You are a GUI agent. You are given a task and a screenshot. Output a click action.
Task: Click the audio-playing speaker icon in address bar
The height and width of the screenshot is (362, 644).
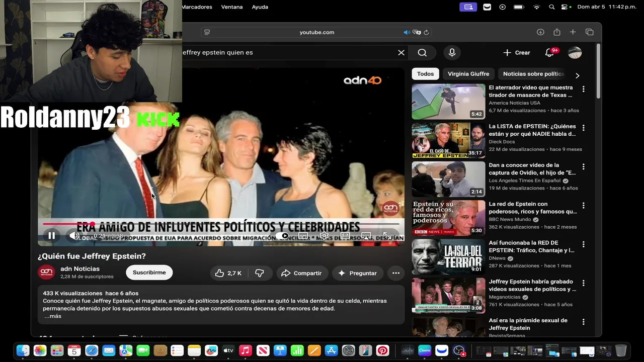407,32
